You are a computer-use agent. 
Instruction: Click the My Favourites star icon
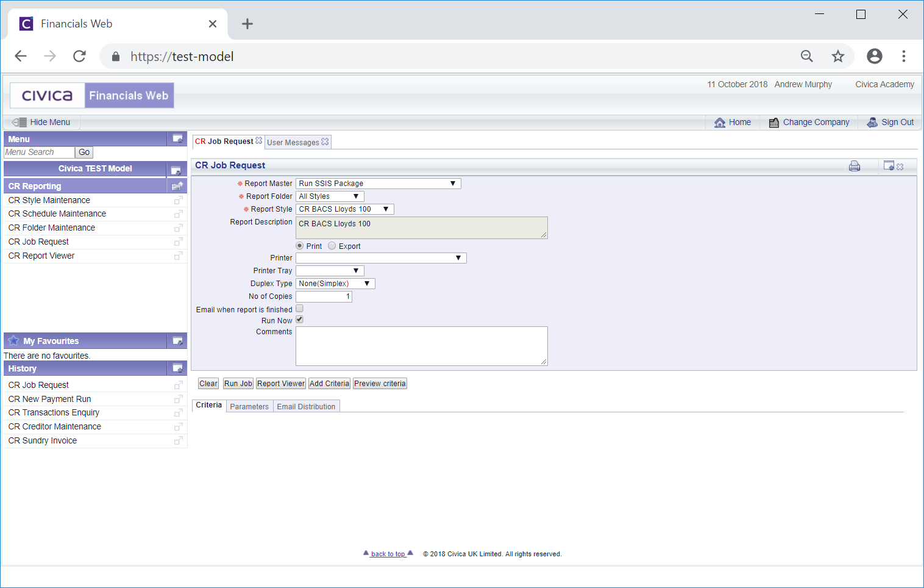(x=13, y=340)
